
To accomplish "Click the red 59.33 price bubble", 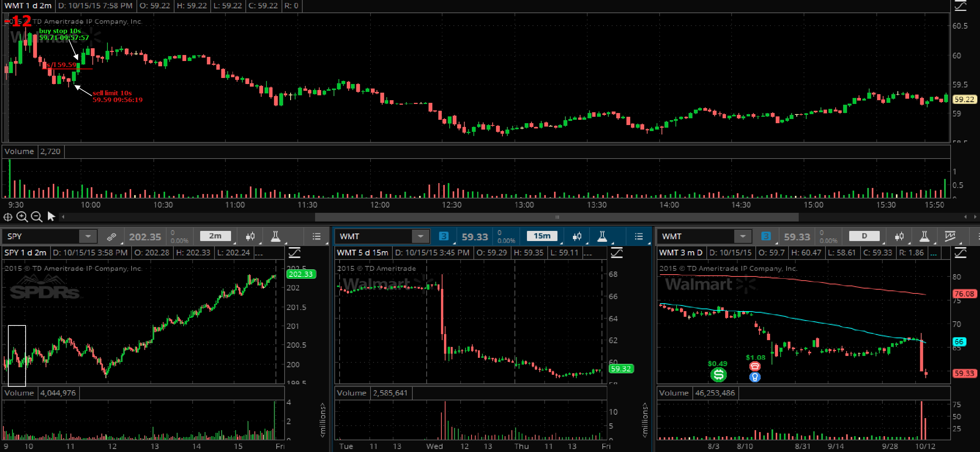I will point(965,373).
